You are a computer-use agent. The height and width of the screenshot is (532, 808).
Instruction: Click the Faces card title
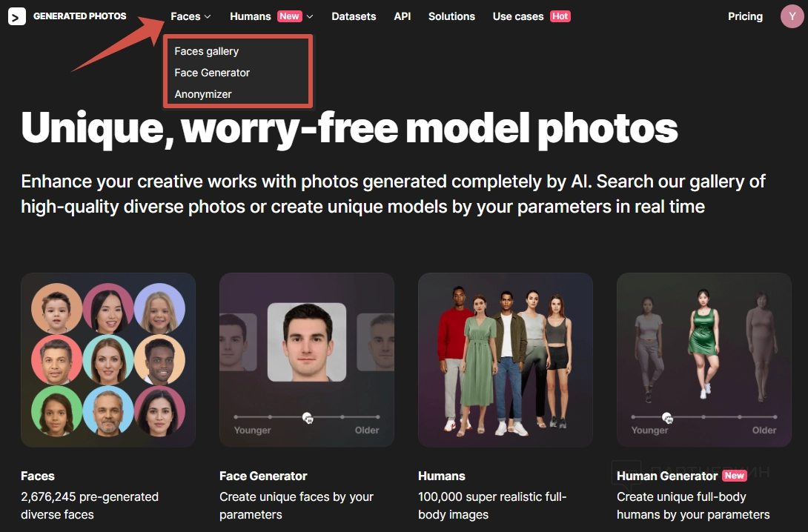coord(38,476)
